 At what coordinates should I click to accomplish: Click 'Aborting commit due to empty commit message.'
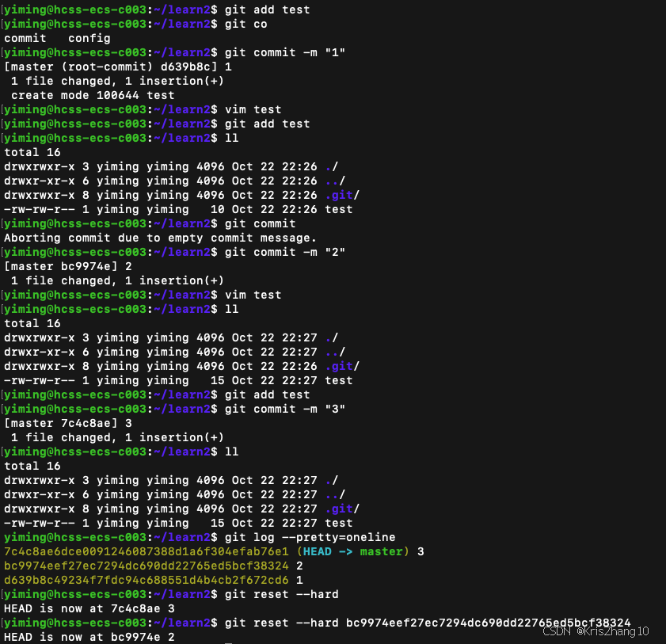160,238
